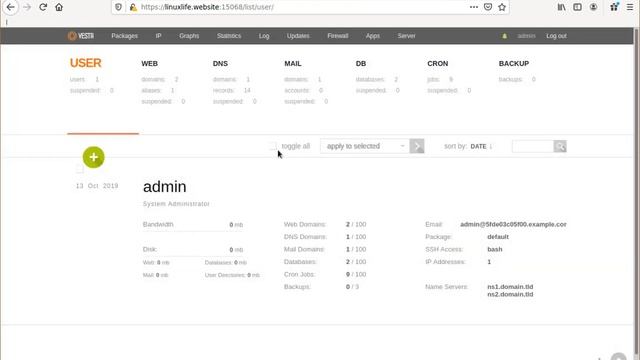Show site security lock warning info

(133, 7)
